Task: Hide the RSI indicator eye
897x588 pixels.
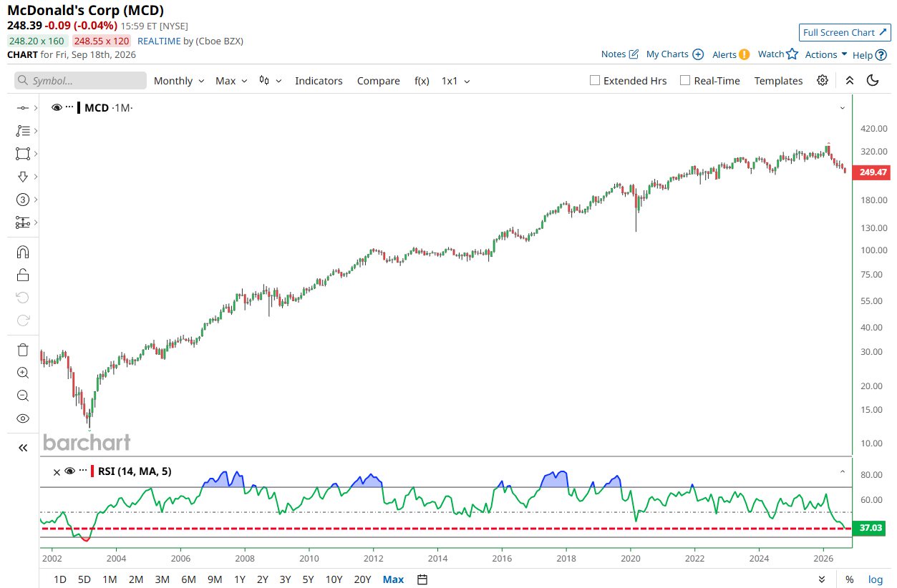Action: coord(69,471)
